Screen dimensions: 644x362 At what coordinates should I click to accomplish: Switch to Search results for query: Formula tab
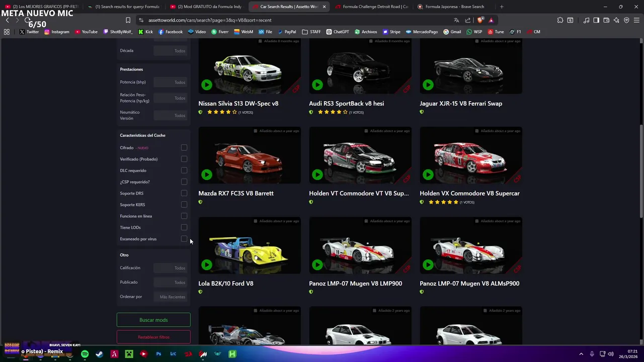tap(123, 7)
